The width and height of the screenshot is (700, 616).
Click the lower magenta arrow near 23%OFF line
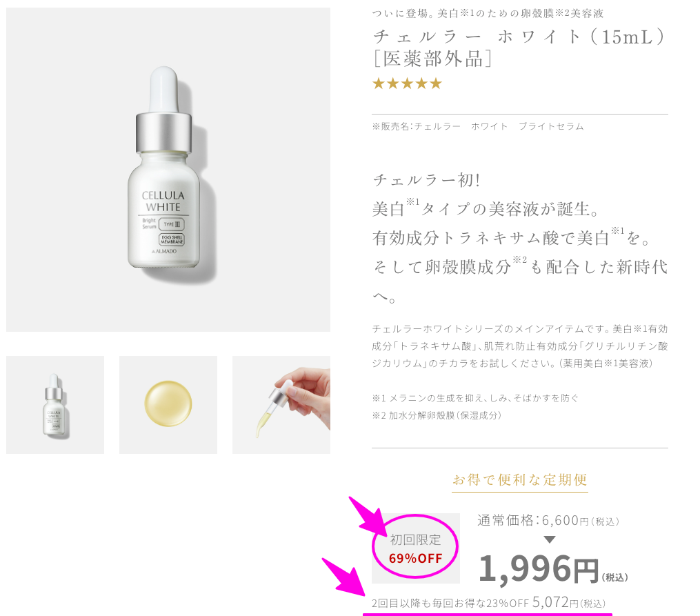point(345,577)
